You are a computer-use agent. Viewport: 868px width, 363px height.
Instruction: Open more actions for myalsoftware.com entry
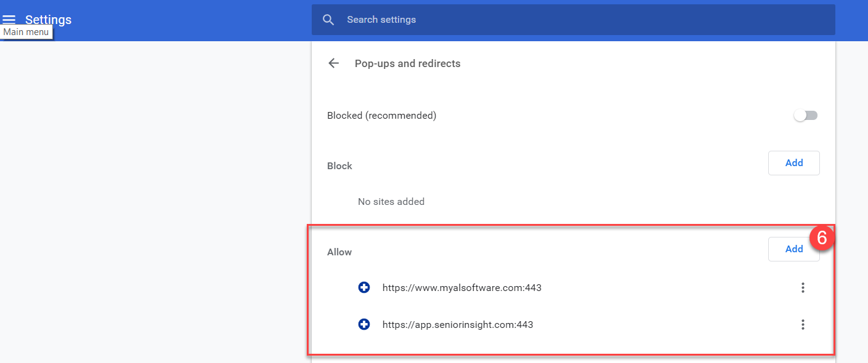tap(803, 287)
